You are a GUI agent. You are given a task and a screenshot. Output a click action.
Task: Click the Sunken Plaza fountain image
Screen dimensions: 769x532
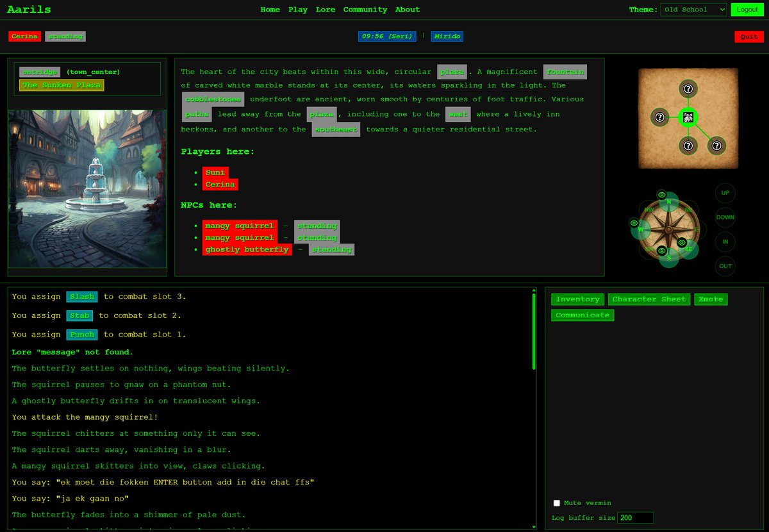[x=87, y=188]
